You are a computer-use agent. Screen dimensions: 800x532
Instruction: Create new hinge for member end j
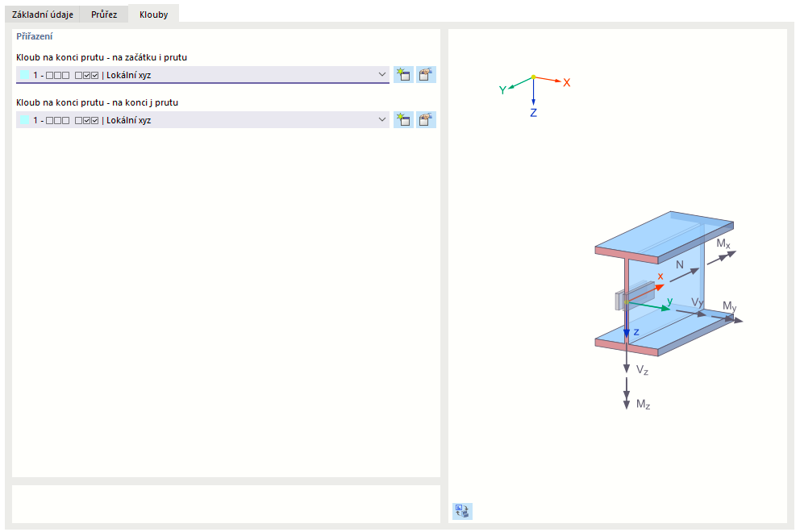tap(403, 120)
